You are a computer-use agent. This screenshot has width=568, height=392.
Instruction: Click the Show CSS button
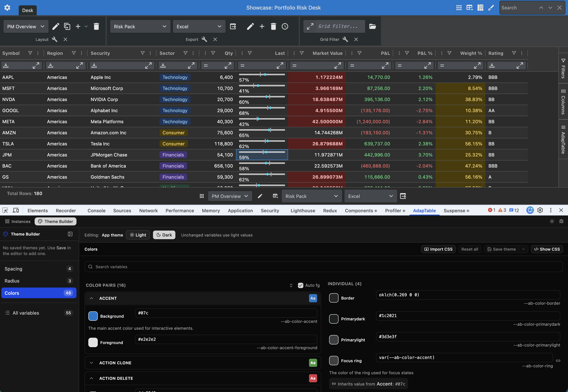pos(547,249)
